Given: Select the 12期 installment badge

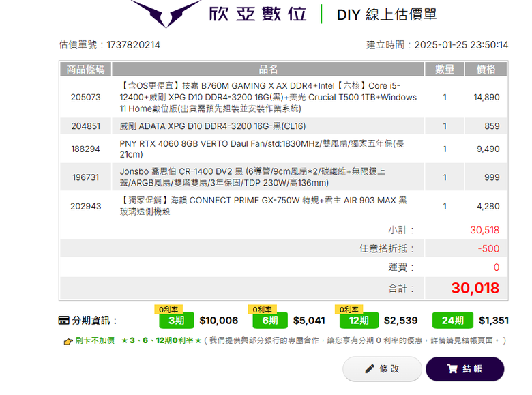Looking at the screenshot, I should 359,321.
